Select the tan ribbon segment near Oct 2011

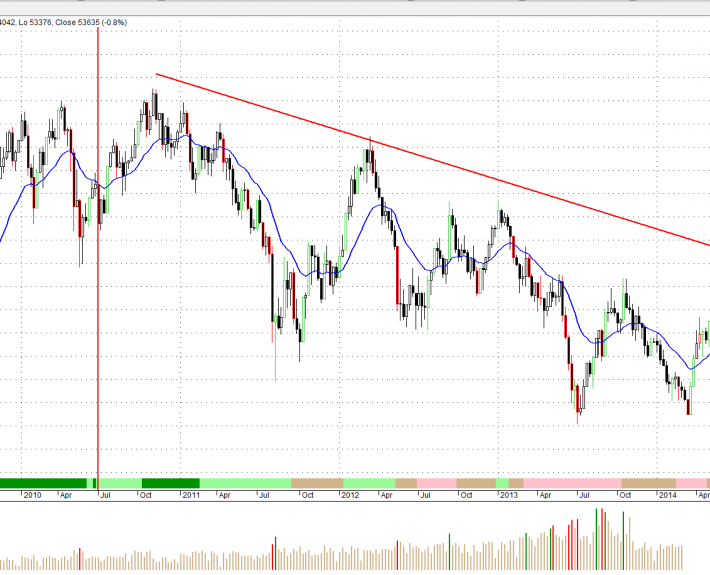pyautogui.click(x=316, y=483)
